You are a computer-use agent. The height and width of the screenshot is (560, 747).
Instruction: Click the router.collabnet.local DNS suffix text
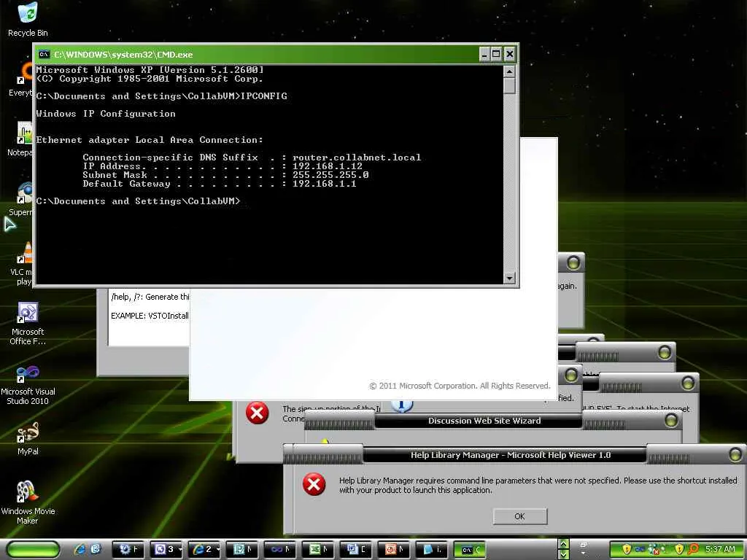[357, 157]
